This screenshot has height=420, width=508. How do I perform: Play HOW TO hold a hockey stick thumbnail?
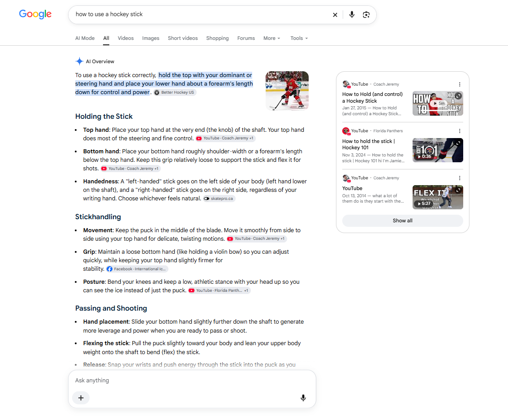point(438,104)
